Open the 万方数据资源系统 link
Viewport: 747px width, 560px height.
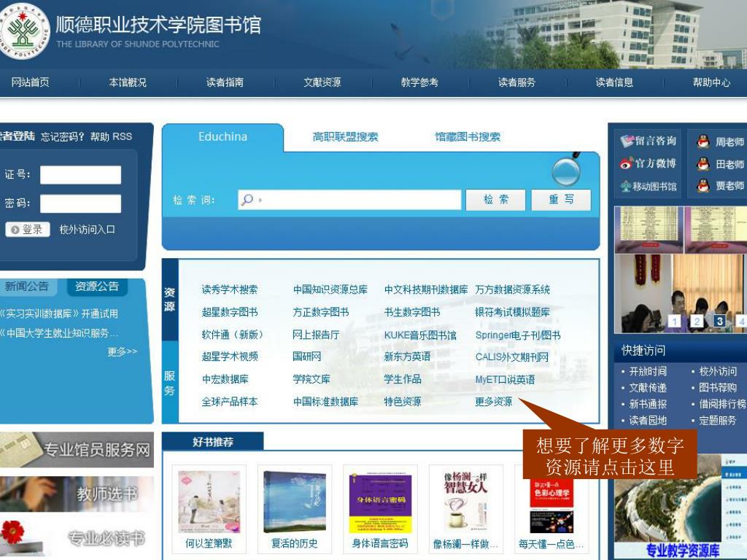(x=513, y=289)
